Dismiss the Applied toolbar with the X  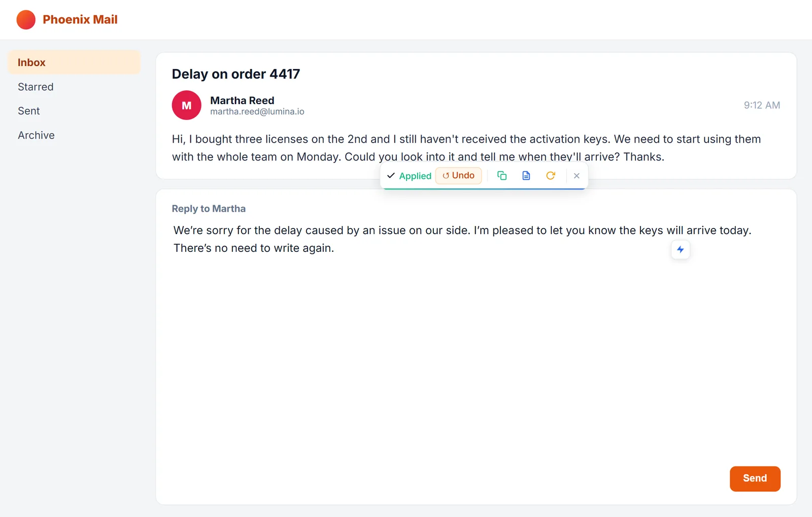[x=577, y=176]
